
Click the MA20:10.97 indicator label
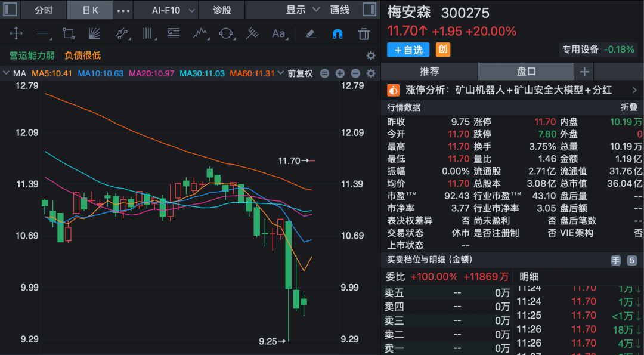[151, 73]
